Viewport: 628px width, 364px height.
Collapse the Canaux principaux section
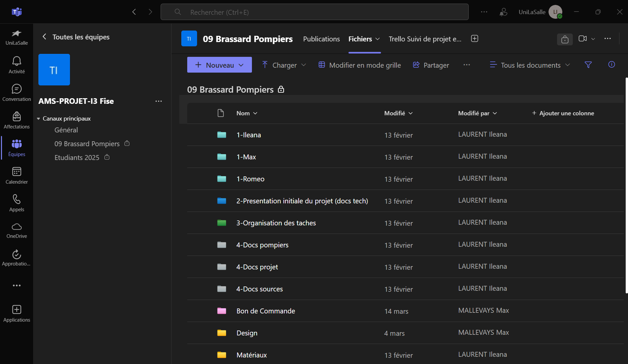click(x=39, y=119)
